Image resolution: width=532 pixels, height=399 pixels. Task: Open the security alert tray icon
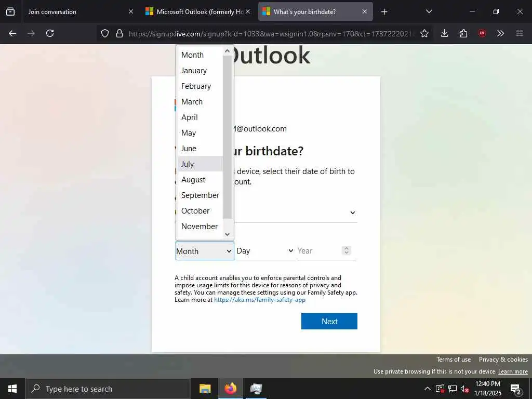[x=440, y=389]
